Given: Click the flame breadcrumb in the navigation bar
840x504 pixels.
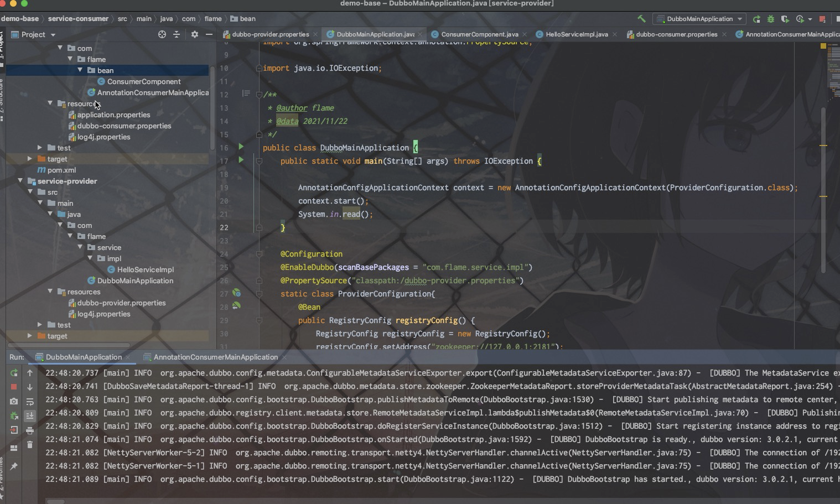Looking at the screenshot, I should tap(213, 19).
